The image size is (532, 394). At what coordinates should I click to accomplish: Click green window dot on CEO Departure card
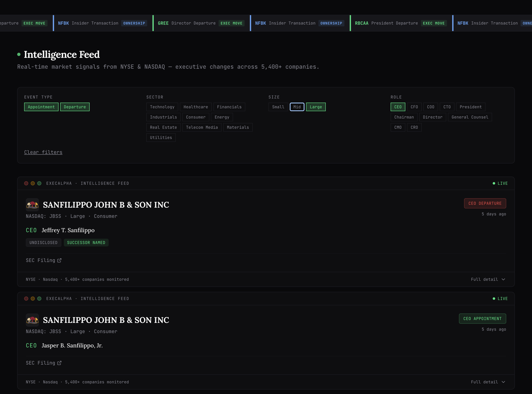pos(39,183)
